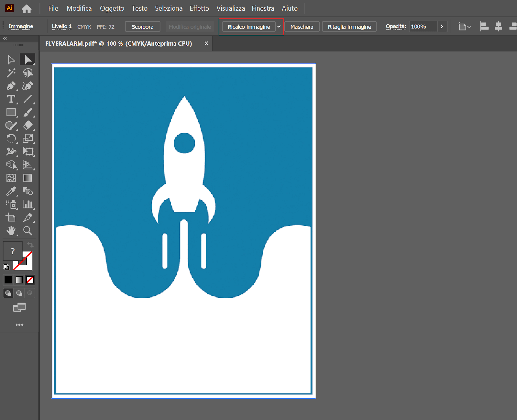Pick the Eyedropper tool

point(11,191)
